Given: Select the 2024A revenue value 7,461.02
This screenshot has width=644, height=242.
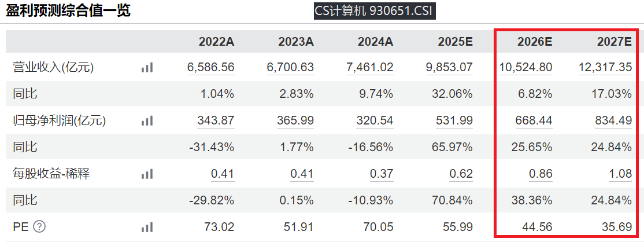Looking at the screenshot, I should click(369, 68).
